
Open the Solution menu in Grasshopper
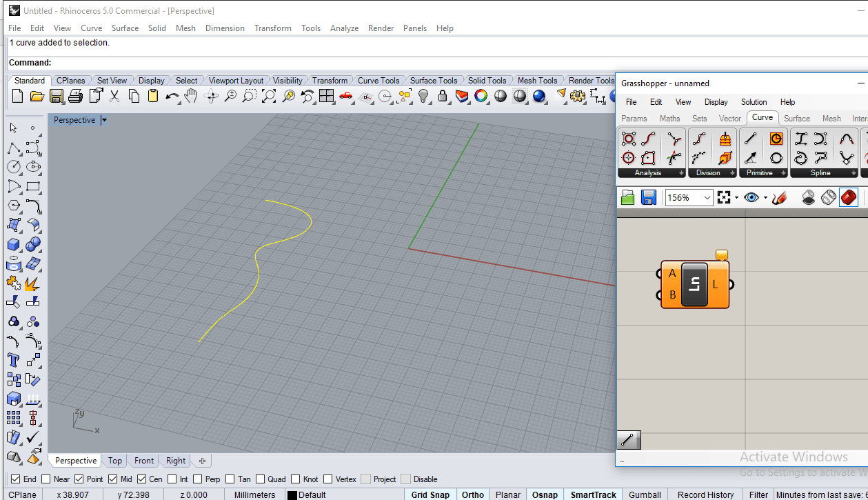(754, 101)
